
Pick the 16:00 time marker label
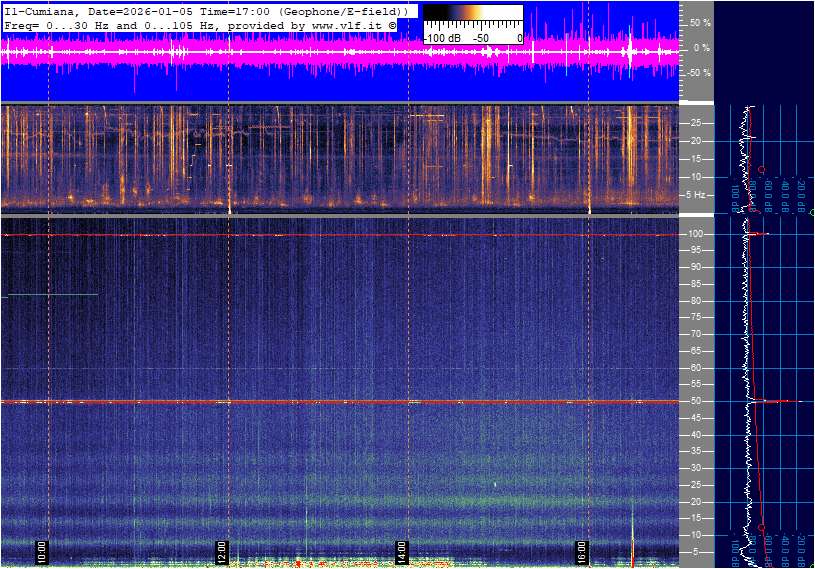pyautogui.click(x=581, y=551)
